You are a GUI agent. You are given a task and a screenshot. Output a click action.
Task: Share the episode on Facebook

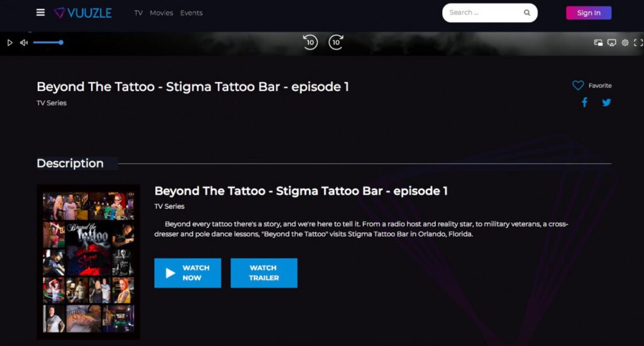pyautogui.click(x=584, y=103)
